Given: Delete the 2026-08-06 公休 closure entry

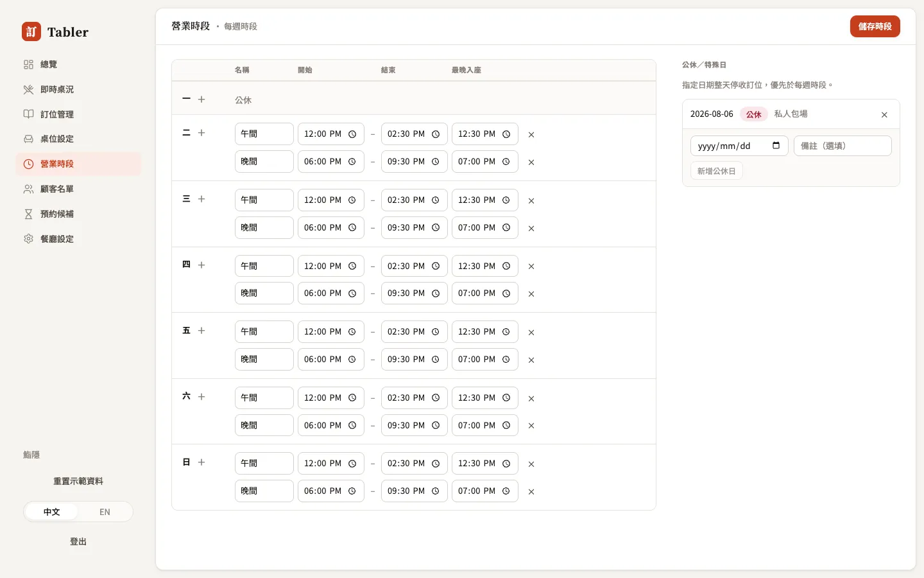Looking at the screenshot, I should 884,115.
